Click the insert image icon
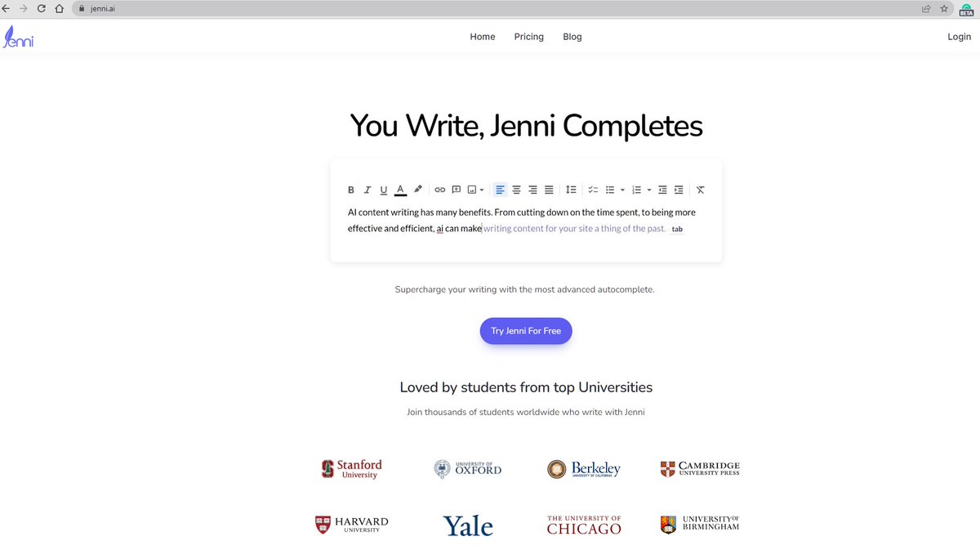This screenshot has height=550, width=980. (x=472, y=190)
